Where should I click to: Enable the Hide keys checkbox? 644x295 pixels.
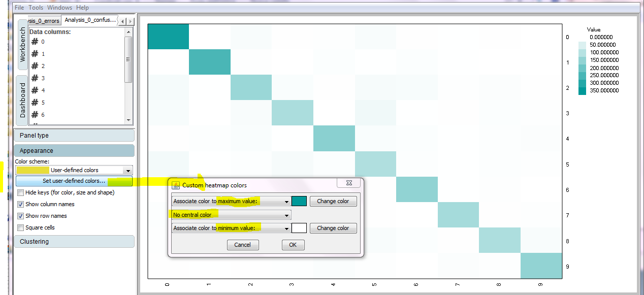[20, 193]
